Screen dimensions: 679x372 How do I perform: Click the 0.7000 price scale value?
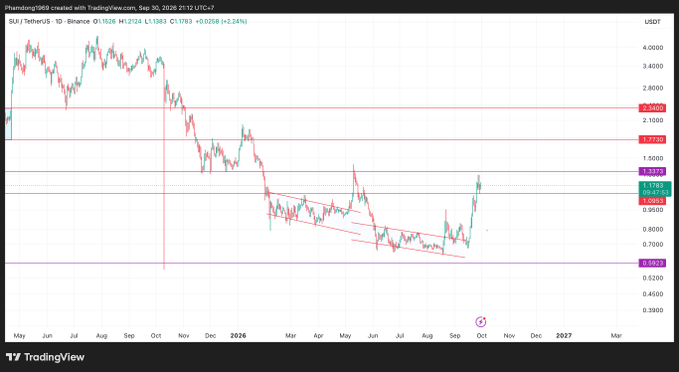(x=653, y=244)
